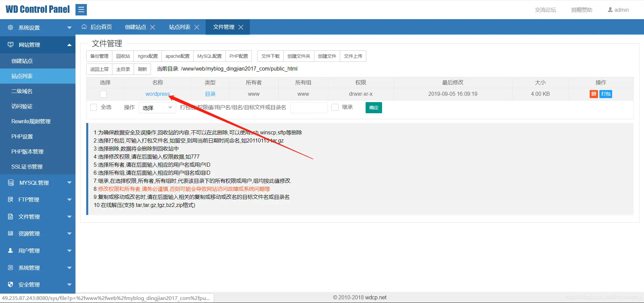Toggle the sidebar with the hamburger menu icon

[x=81, y=10]
